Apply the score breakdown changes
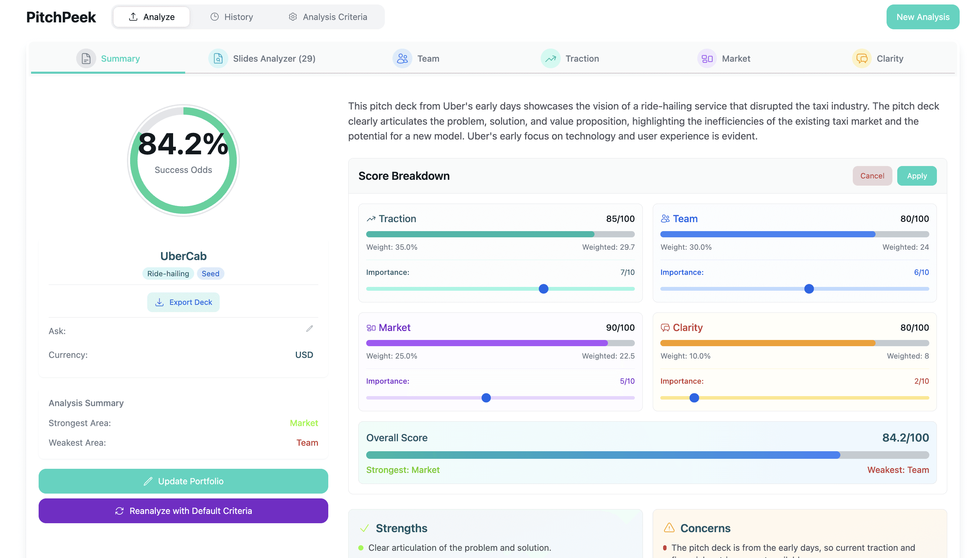 916,176
